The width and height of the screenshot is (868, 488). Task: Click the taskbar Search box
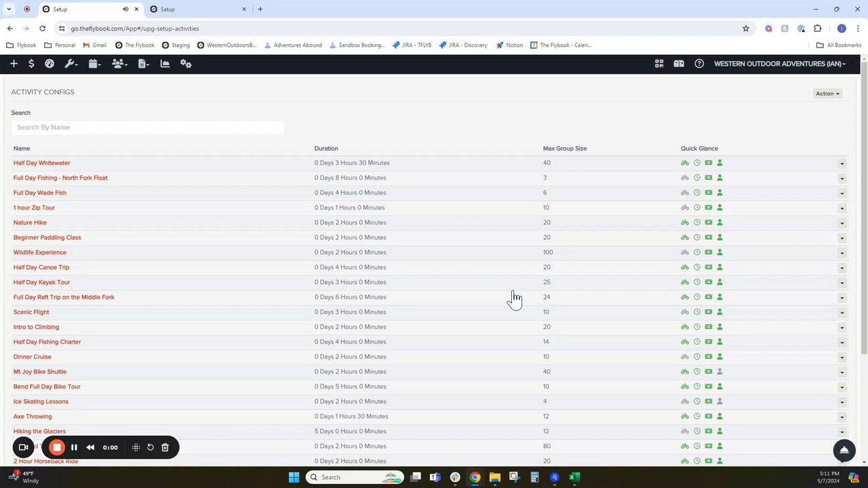click(355, 477)
